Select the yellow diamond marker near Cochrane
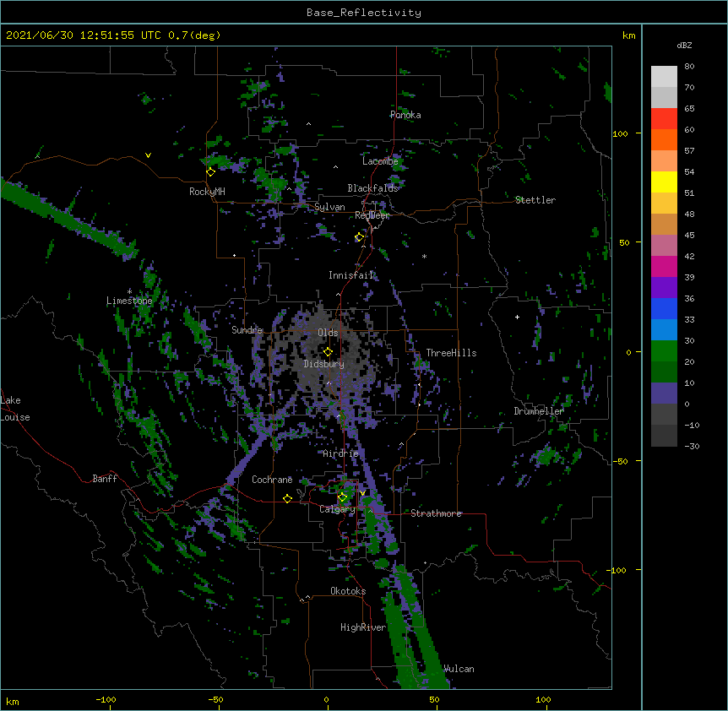Viewport: 728px width, 711px height. pyautogui.click(x=287, y=498)
